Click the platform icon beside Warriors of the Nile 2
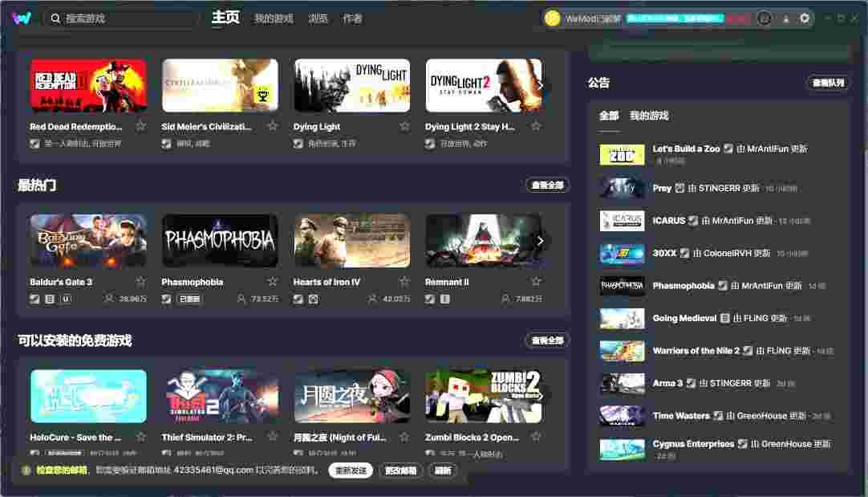Image resolution: width=868 pixels, height=497 pixels. pos(748,350)
